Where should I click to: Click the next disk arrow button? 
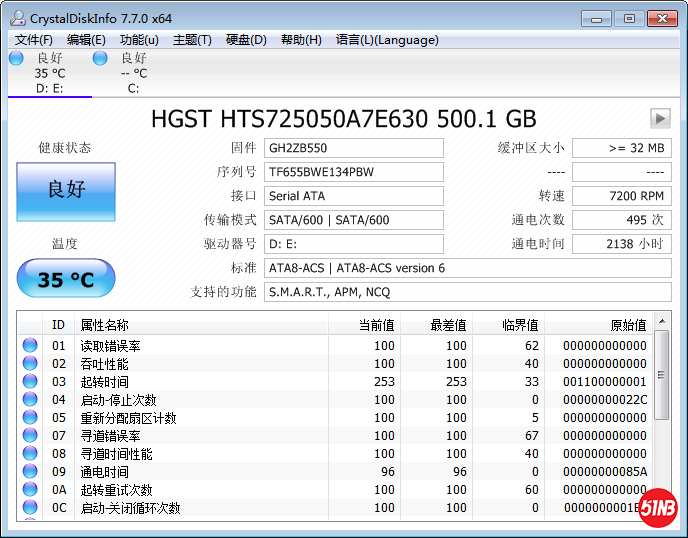[x=659, y=118]
